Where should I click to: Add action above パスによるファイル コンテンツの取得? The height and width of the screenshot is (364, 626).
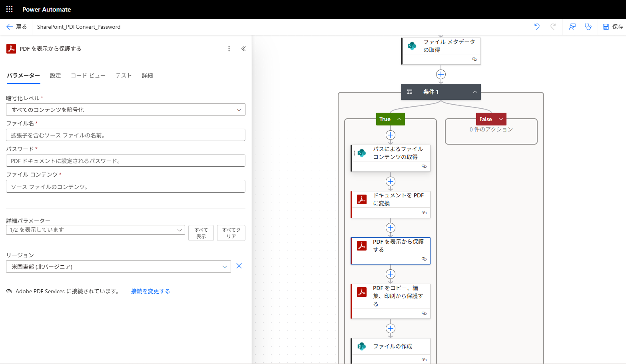391,135
